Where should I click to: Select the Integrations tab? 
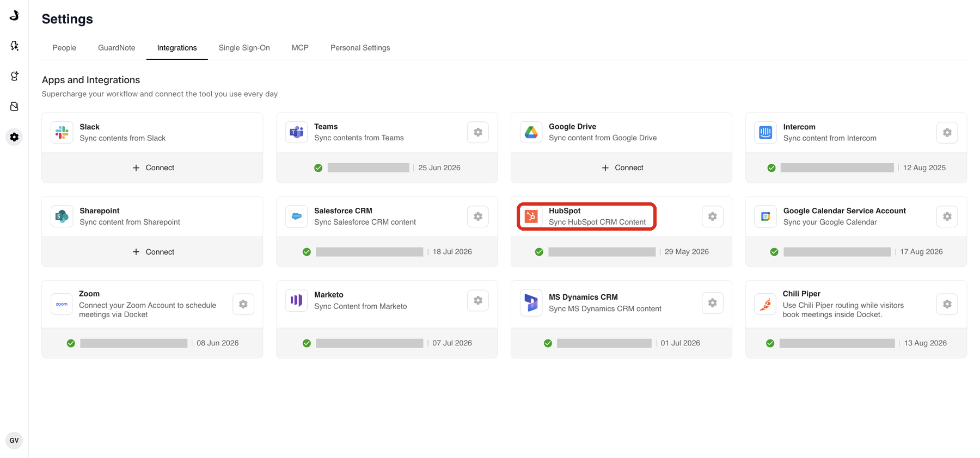(x=177, y=48)
